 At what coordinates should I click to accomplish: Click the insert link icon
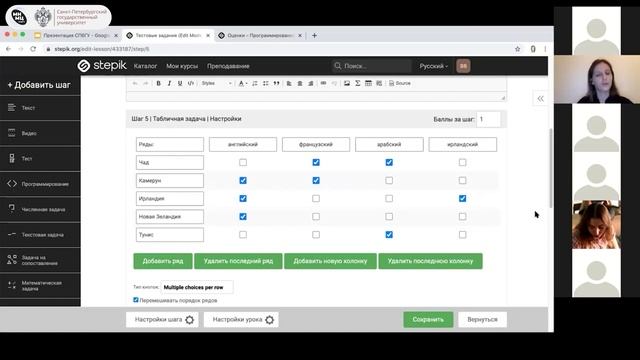pyautogui.click(x=323, y=83)
